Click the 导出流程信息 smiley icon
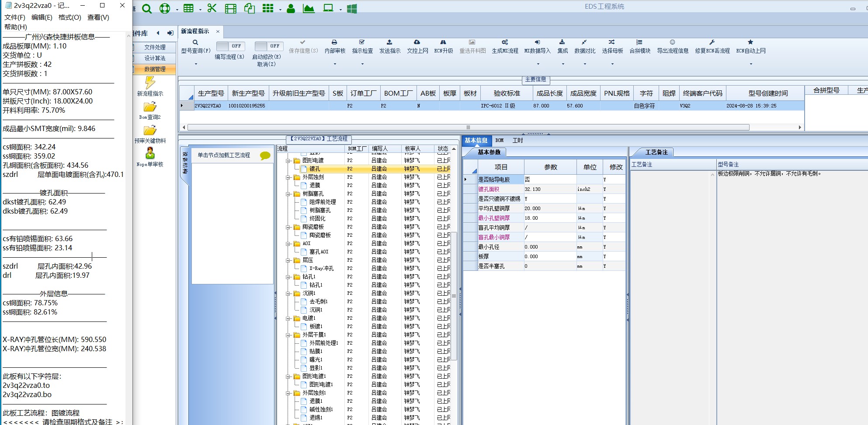 672,42
